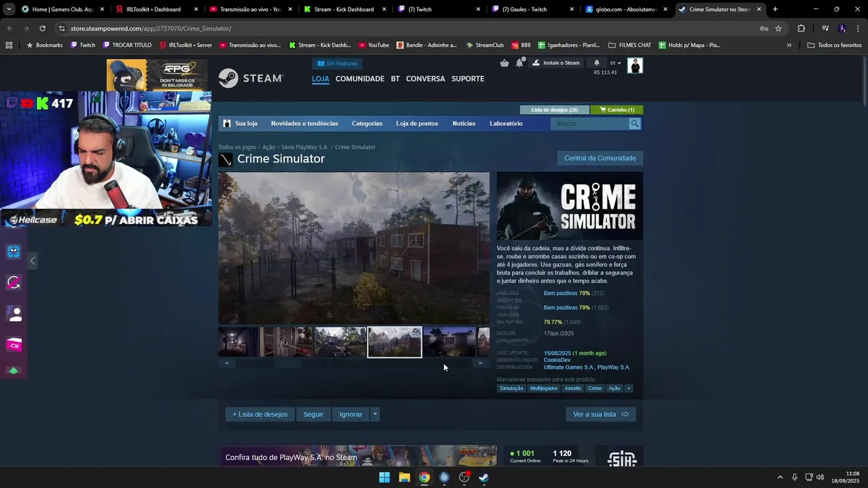Open the Carrinho (1) cart button
This screenshot has height=488, width=868.
616,110
